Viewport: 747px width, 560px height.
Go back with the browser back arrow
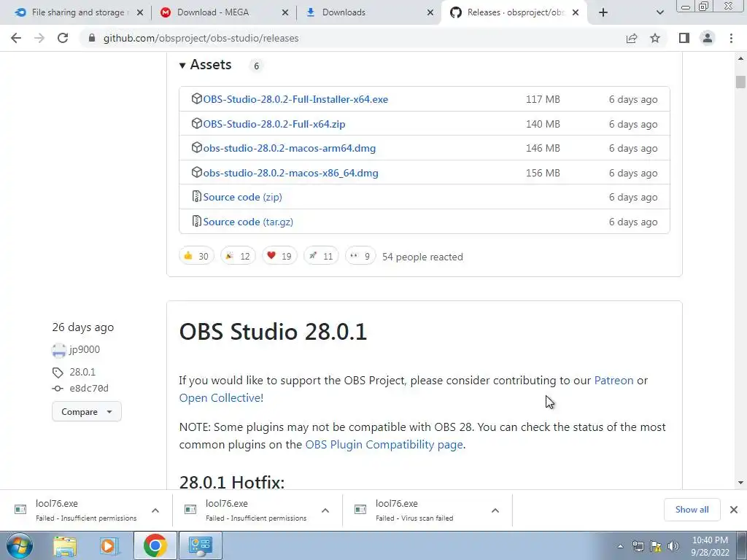point(16,38)
